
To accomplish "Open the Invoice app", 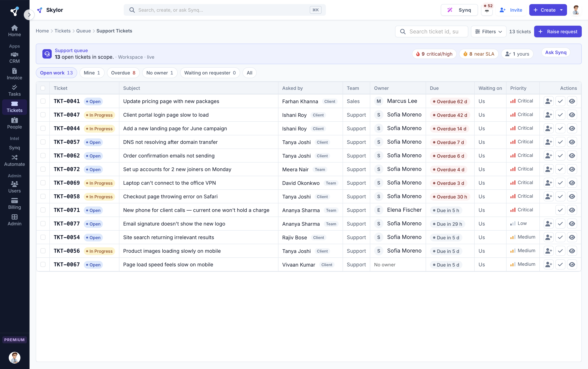I will point(14,74).
